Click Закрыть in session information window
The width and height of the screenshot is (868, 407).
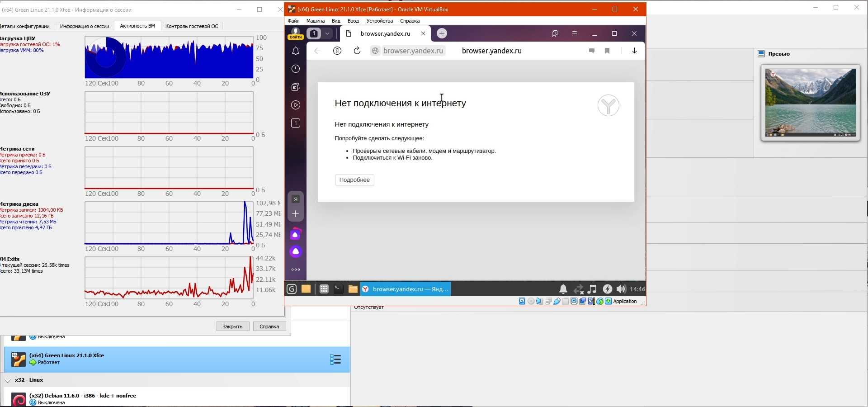coord(233,327)
